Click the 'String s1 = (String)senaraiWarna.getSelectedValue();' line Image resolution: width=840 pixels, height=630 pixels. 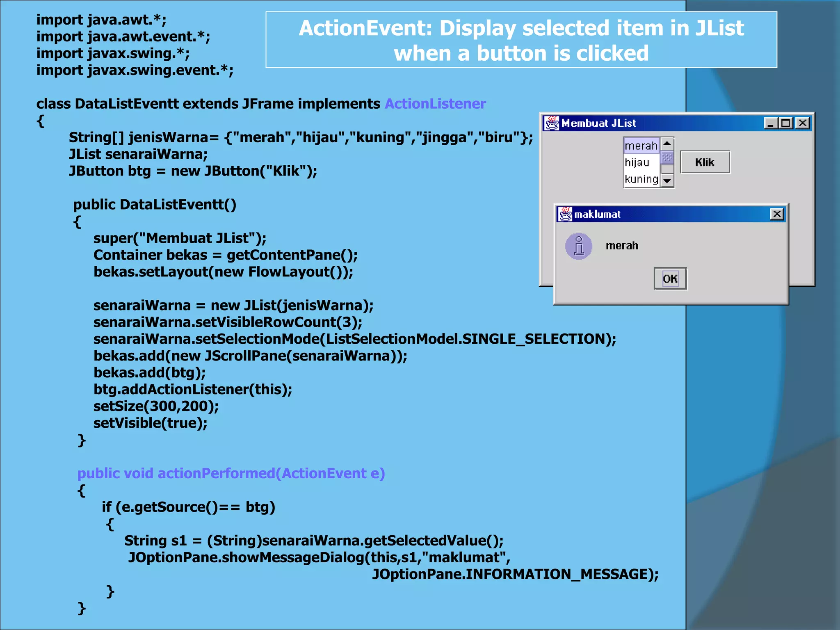(x=314, y=541)
